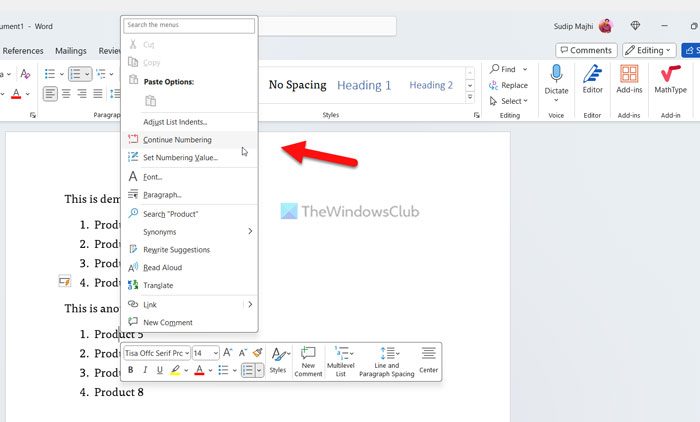
Task: Click the Search the menus field
Action: coord(189,25)
